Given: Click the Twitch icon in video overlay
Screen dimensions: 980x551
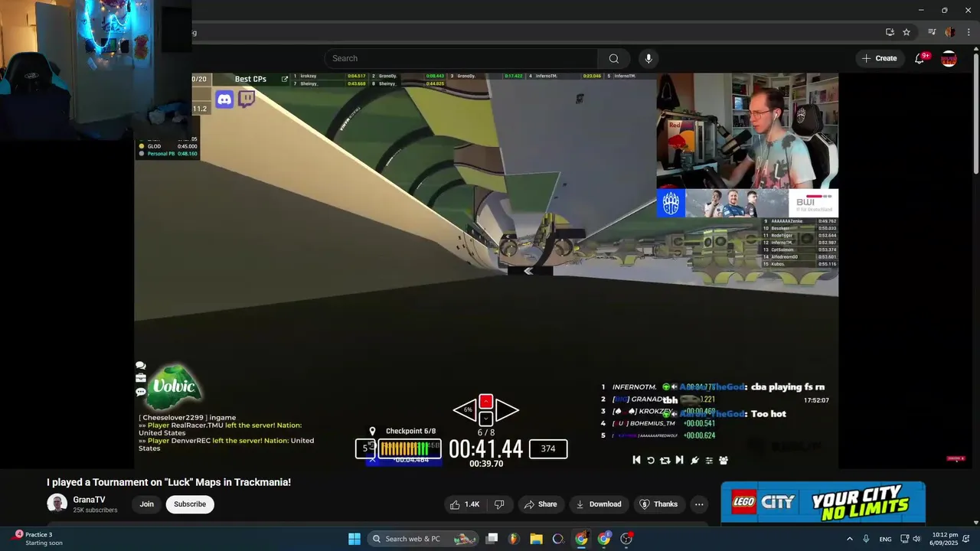Looking at the screenshot, I should point(247,99).
